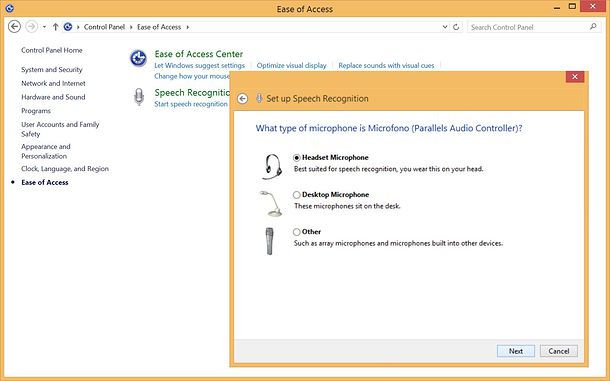Click the search magnifier icon

593,27
